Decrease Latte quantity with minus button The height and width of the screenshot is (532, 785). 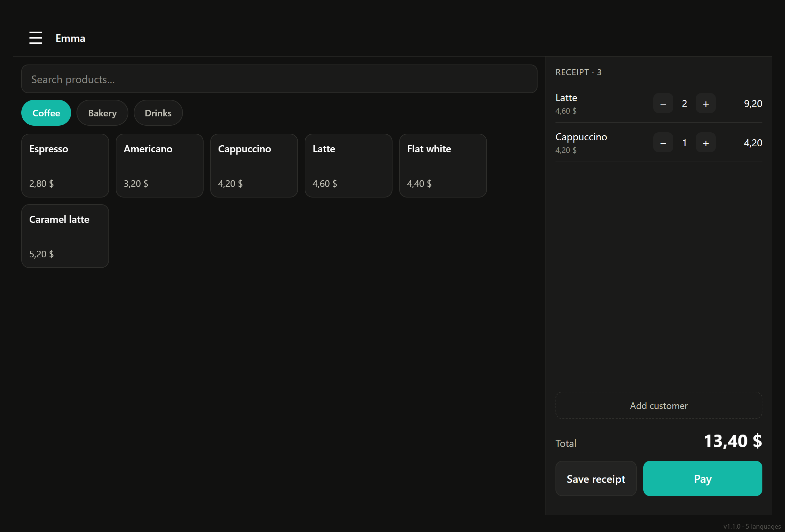pos(663,103)
